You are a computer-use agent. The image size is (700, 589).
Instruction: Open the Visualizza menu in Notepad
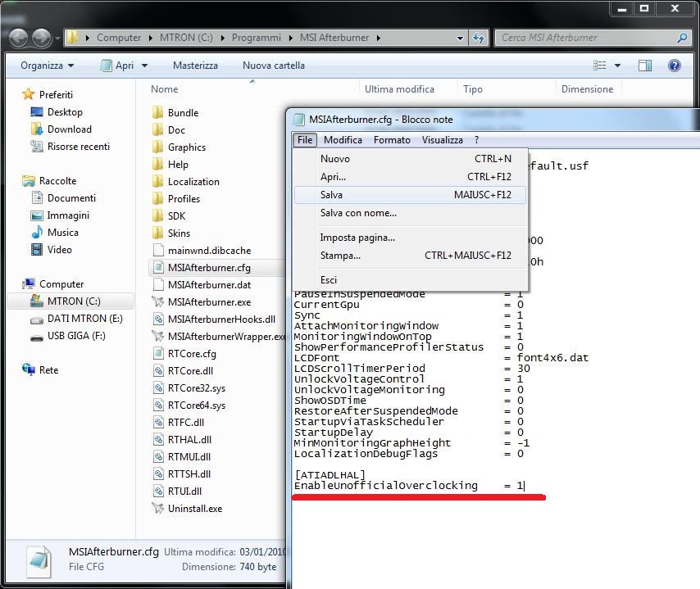click(443, 139)
